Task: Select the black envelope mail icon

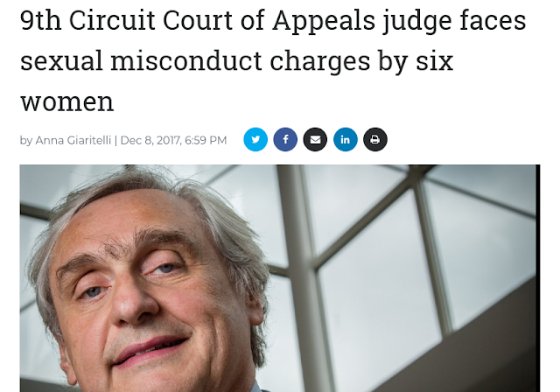Action: click(315, 139)
